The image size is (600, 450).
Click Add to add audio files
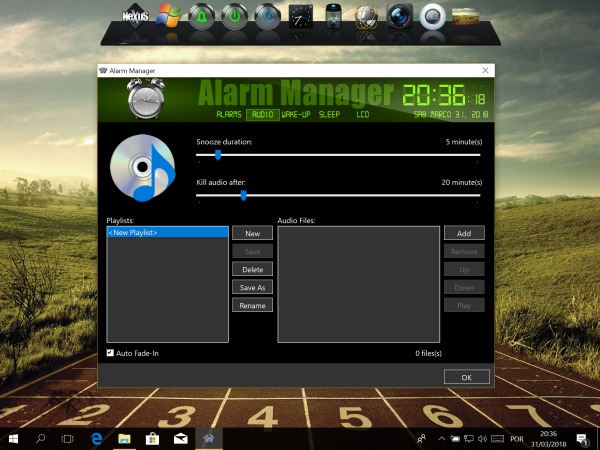pyautogui.click(x=464, y=233)
